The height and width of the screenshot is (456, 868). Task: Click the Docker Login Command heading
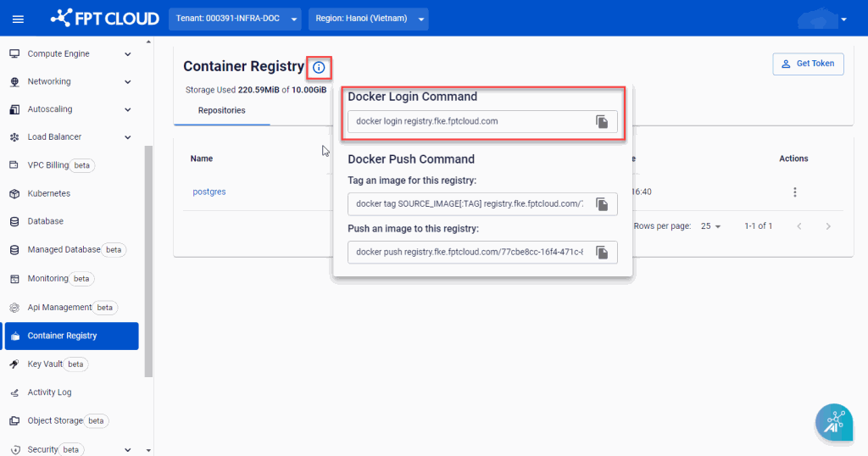coord(413,97)
